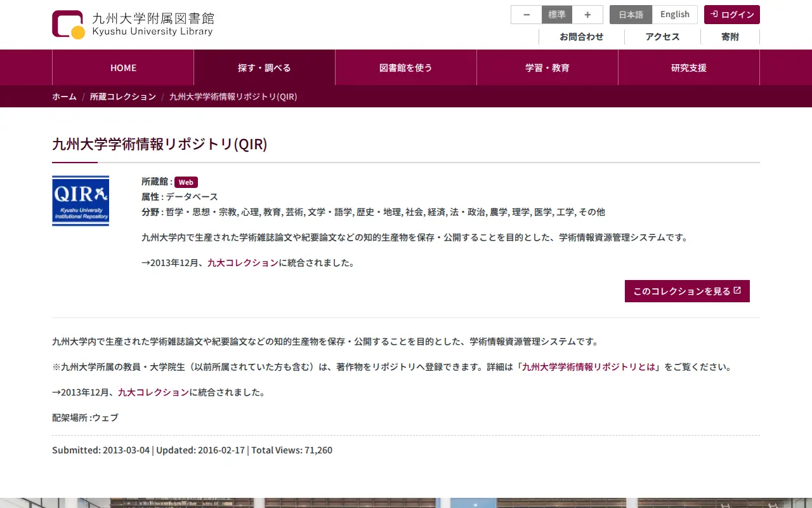Open 研究支援 menu
The width and height of the screenshot is (812, 508).
pyautogui.click(x=689, y=67)
